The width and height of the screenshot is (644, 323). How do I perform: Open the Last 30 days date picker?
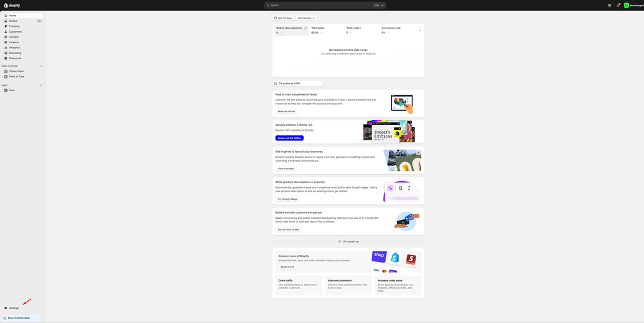[283, 18]
